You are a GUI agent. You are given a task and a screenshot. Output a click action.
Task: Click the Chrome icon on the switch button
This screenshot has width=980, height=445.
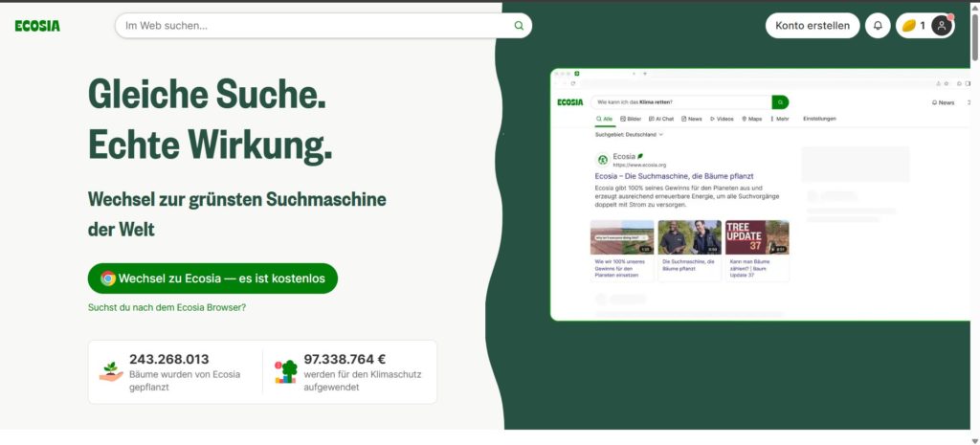[x=107, y=278]
